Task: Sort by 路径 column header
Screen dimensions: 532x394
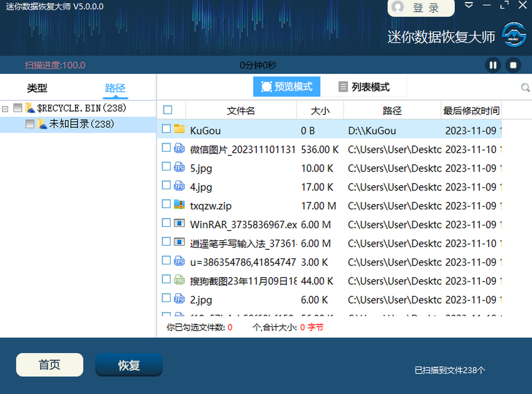Action: coord(392,110)
